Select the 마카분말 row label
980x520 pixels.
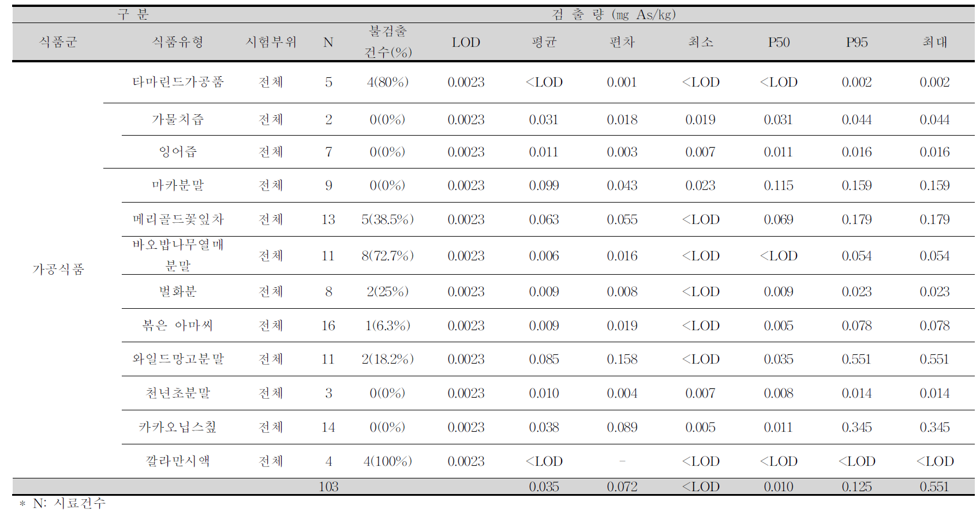click(x=178, y=185)
